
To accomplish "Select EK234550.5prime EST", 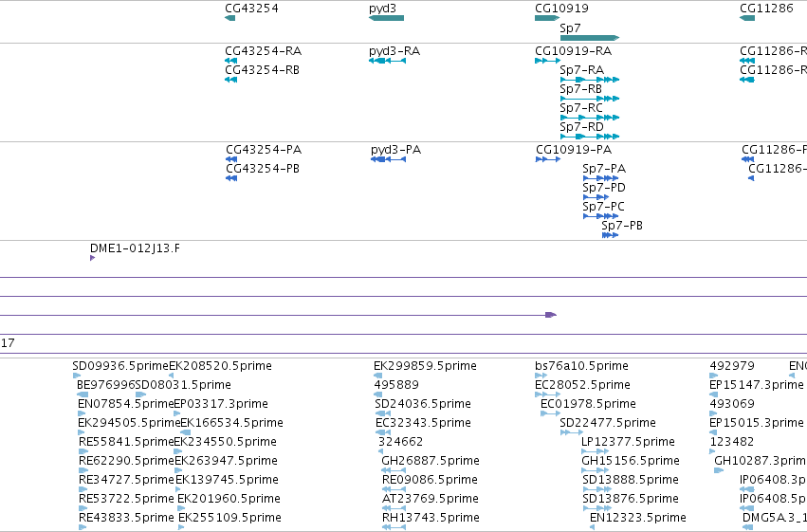I will coord(225,443).
